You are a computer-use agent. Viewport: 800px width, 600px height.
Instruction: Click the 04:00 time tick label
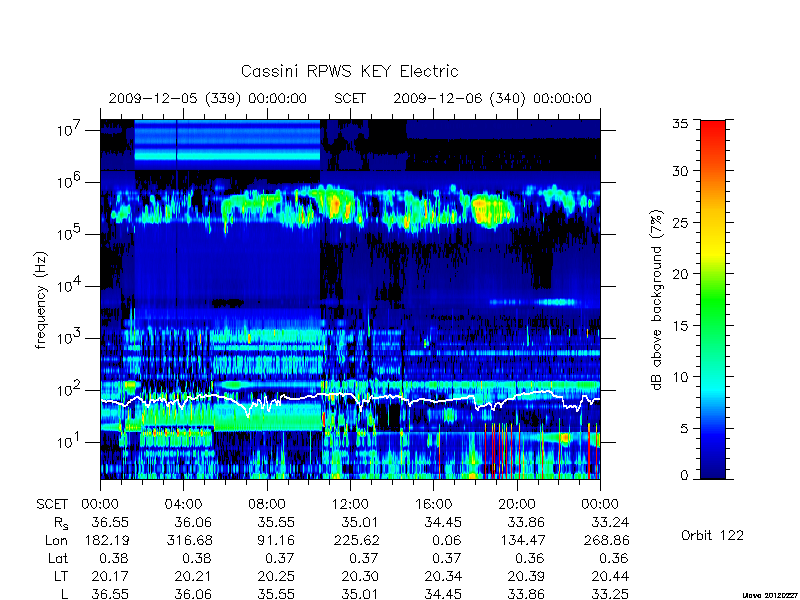point(183,504)
